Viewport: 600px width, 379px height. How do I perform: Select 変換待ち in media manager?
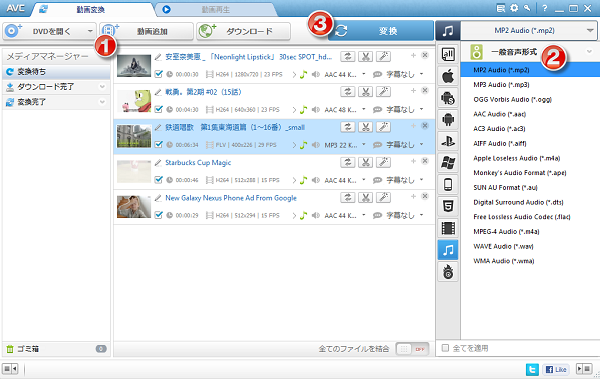tap(57, 72)
